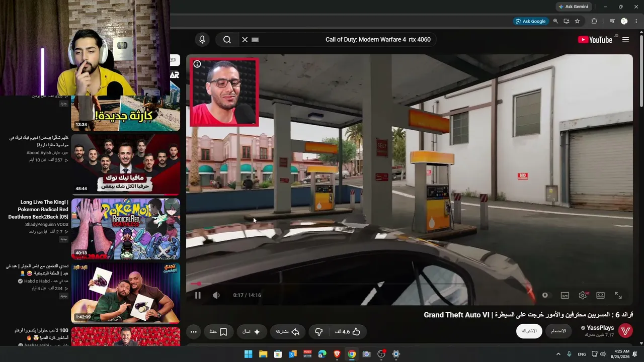The height and width of the screenshot is (362, 644).
Task: Open the 1:42:09 Habd x Habd video thumbnail
Action: click(x=125, y=293)
